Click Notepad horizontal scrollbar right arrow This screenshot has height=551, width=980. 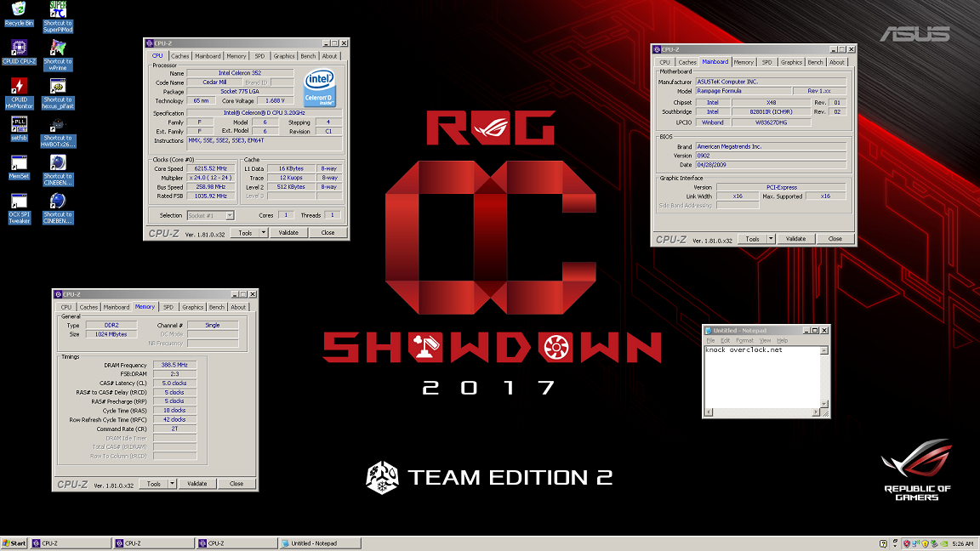click(816, 412)
